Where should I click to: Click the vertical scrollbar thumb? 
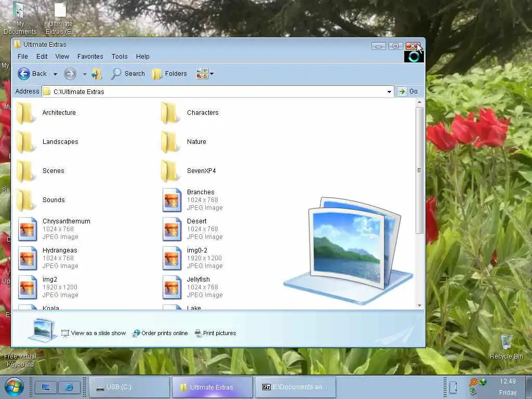419,170
